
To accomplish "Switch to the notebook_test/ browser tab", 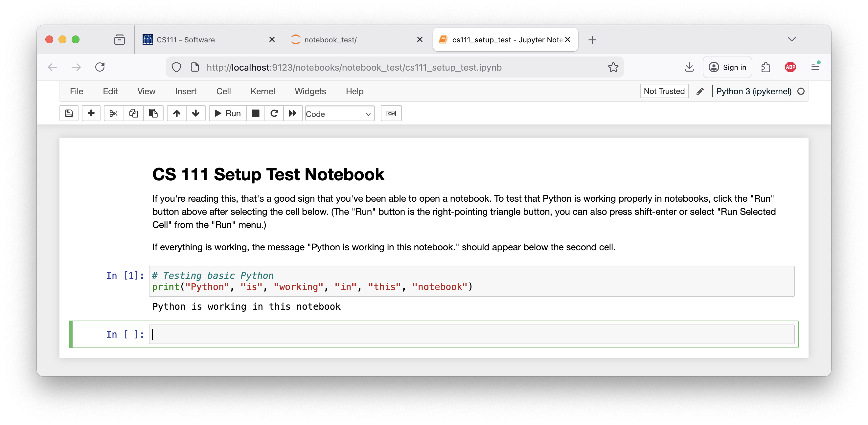I will [x=330, y=39].
